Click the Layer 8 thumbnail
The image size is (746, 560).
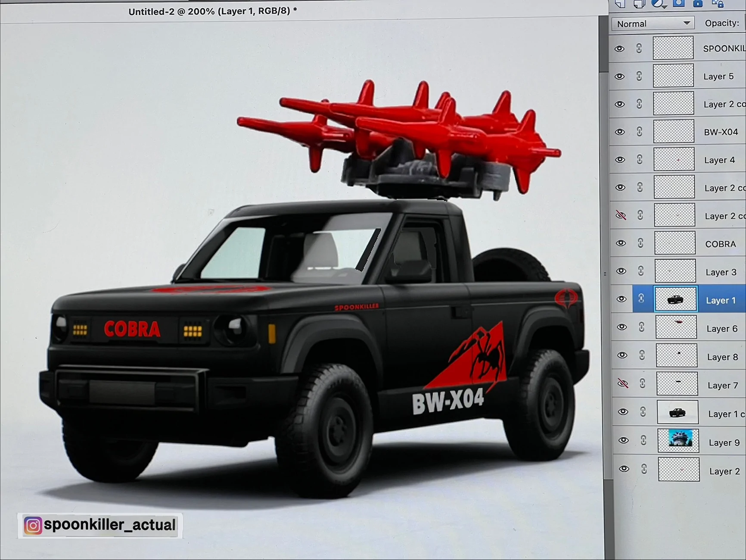click(677, 355)
